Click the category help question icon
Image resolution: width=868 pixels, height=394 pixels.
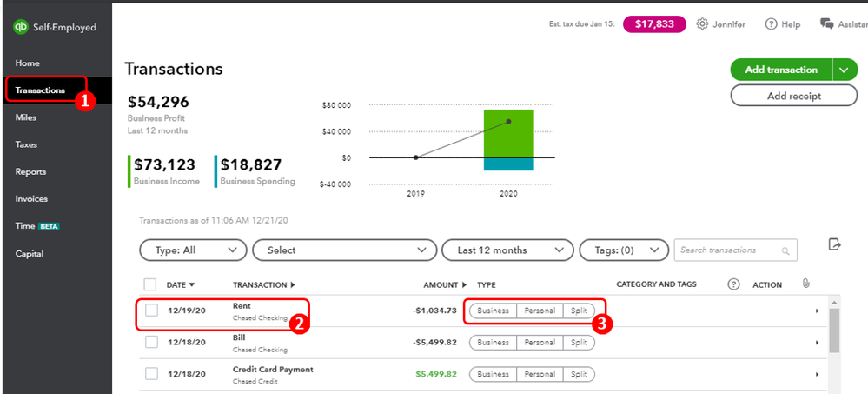(733, 284)
